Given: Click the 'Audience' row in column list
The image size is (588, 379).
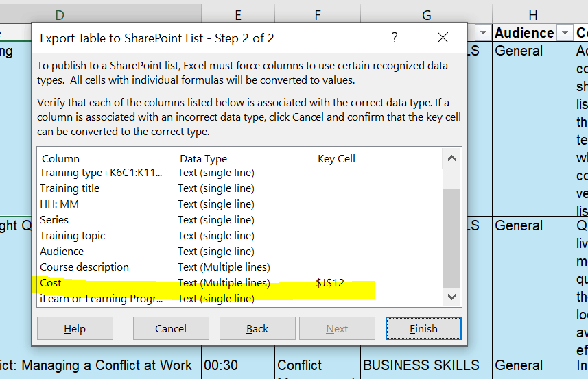Looking at the screenshot, I should (x=240, y=252).
